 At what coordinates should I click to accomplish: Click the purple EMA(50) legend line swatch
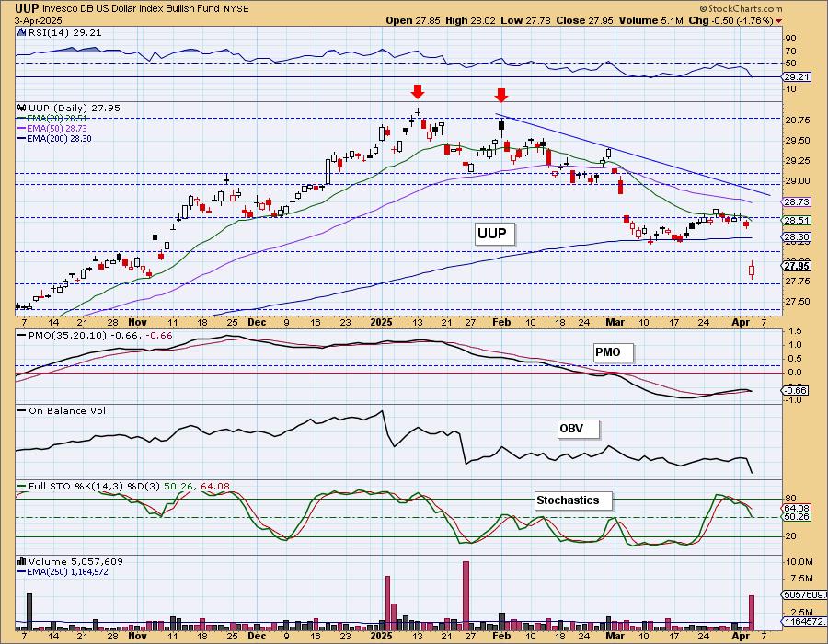(x=22, y=128)
